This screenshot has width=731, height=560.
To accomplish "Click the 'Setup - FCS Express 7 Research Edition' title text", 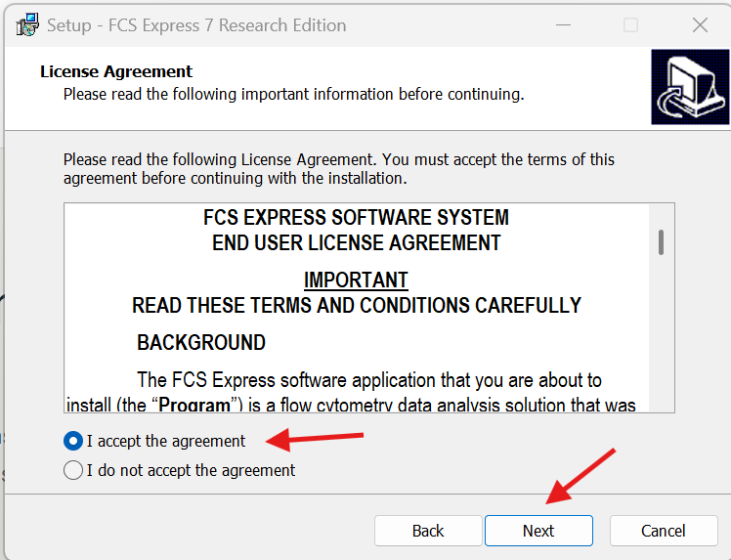I will (196, 25).
